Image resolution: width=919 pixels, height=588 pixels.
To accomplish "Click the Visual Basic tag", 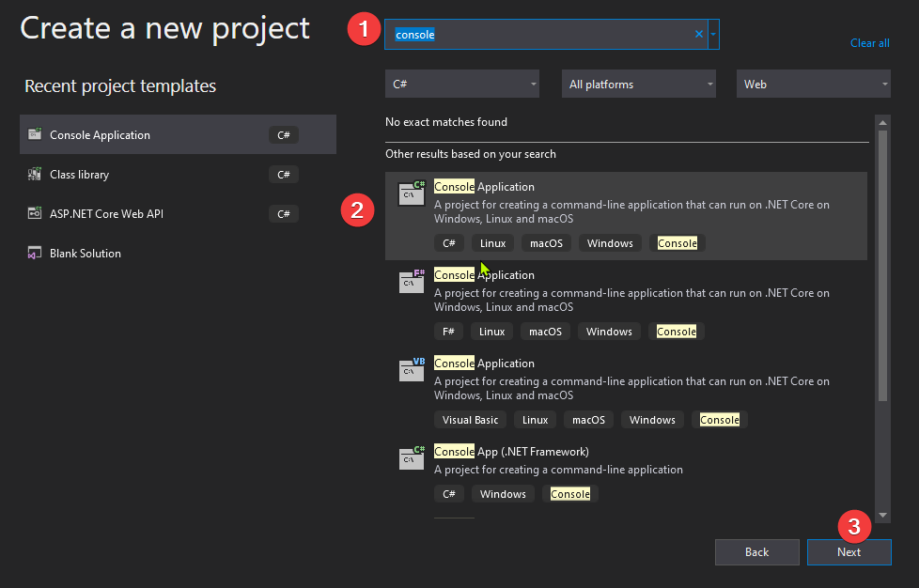I will [x=470, y=419].
